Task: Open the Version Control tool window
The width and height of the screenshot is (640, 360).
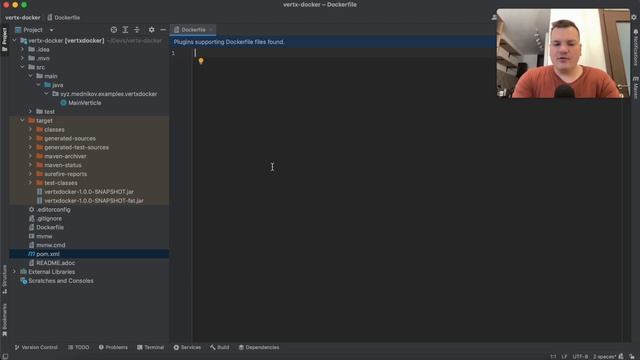Action: (x=36, y=347)
